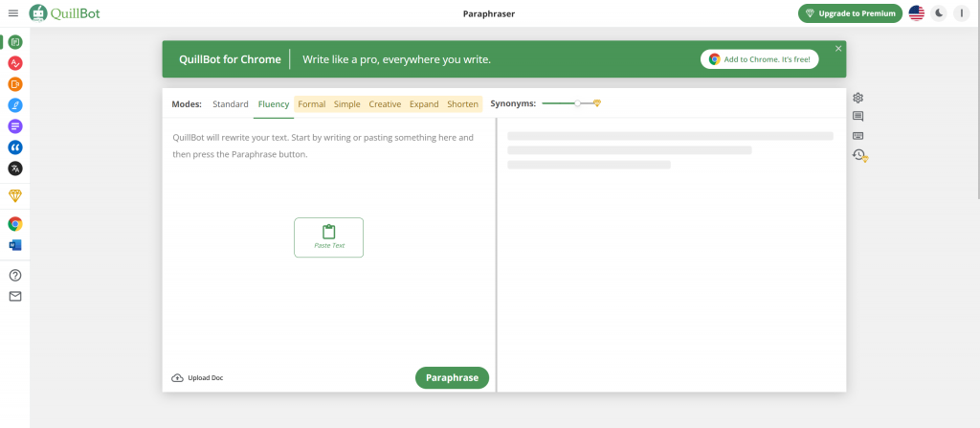Select Formal premium mode
This screenshot has height=428, width=980.
[312, 103]
